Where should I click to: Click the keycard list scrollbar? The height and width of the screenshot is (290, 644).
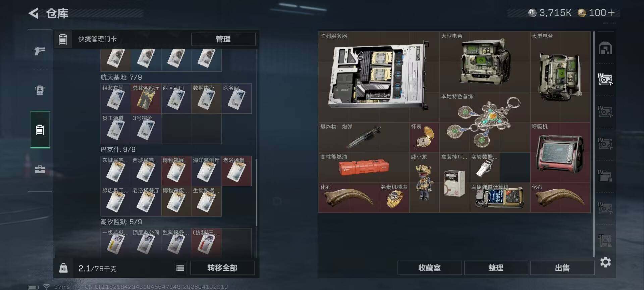click(256, 193)
